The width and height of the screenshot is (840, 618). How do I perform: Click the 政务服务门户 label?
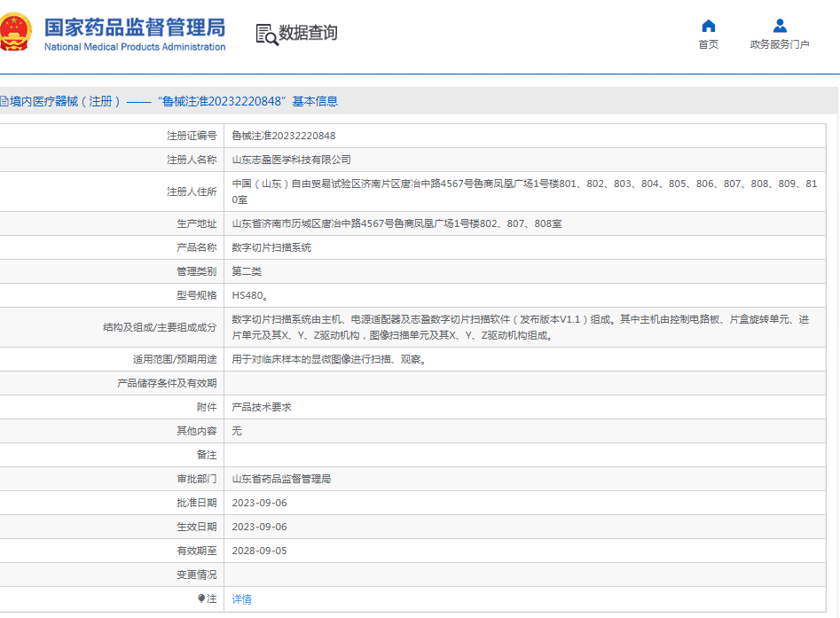pyautogui.click(x=780, y=44)
